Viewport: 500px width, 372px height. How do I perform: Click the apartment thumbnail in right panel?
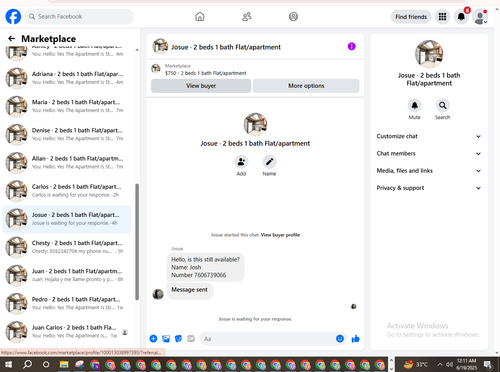click(x=429, y=54)
